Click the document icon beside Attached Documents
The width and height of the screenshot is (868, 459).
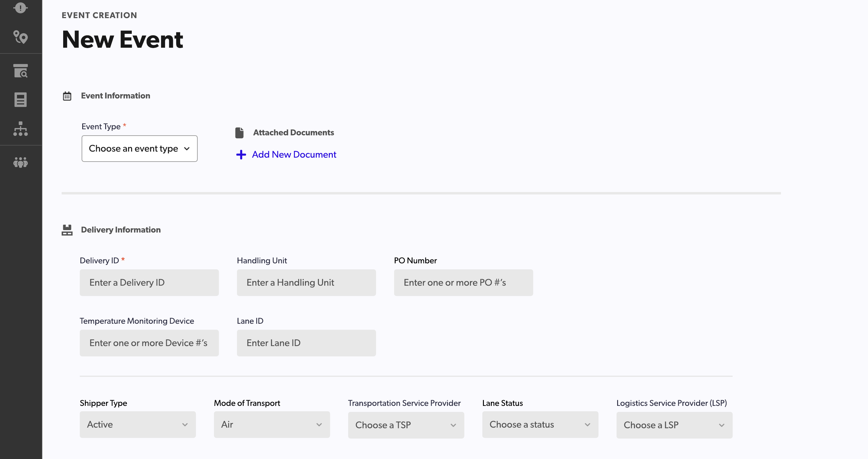239,133
